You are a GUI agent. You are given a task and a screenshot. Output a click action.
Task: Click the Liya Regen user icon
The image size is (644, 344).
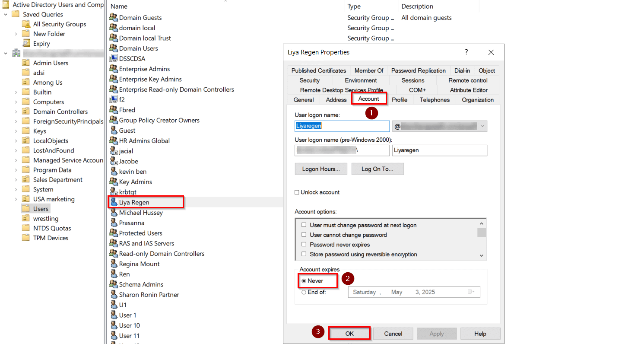coord(114,202)
